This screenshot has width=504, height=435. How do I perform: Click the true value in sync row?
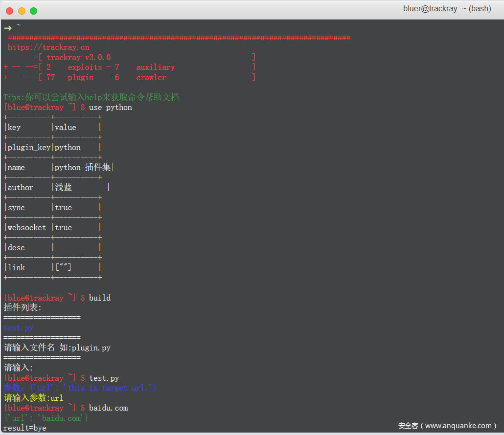63,208
